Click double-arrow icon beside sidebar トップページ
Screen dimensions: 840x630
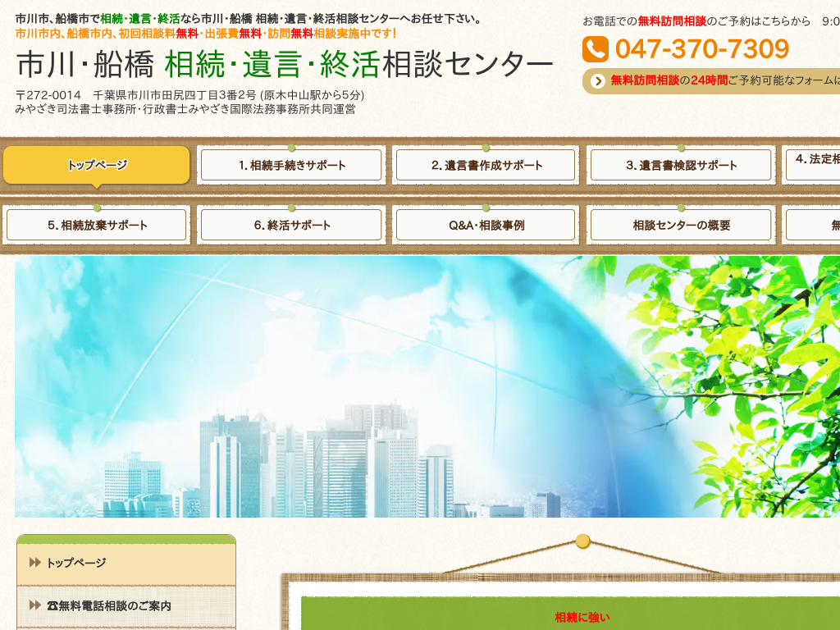point(34,563)
